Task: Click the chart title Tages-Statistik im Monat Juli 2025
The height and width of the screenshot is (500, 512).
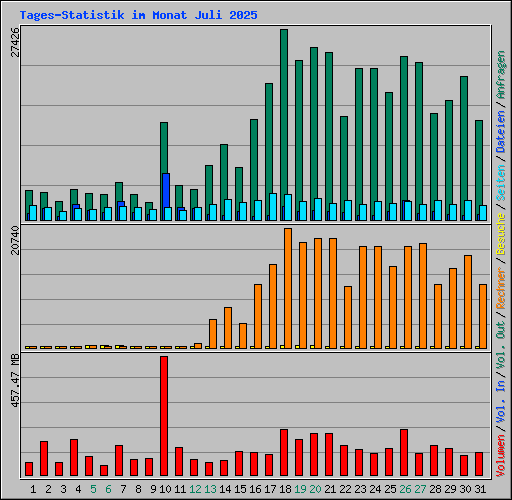Action: (x=138, y=15)
